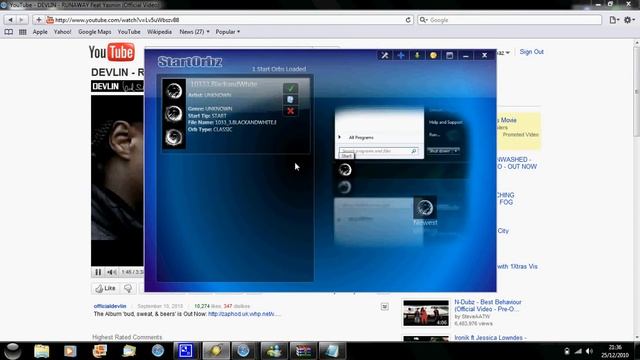Open the Wikipedia bookmark
The image size is (640, 360).
[159, 31]
